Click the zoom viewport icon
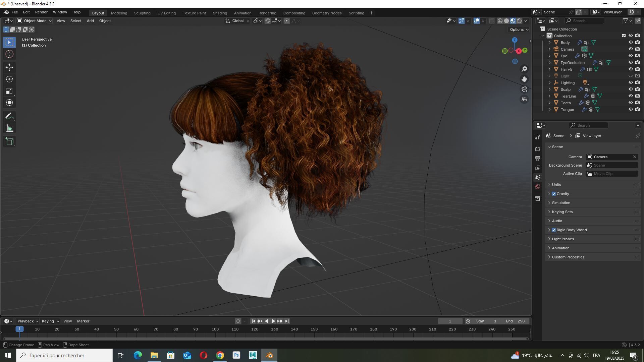Image resolution: width=644 pixels, height=362 pixels. pos(524,69)
